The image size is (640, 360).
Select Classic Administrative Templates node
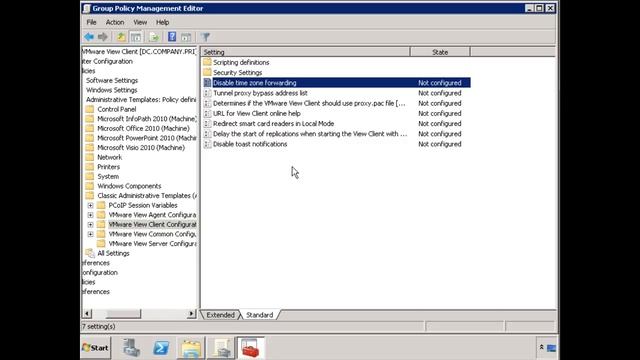click(147, 196)
